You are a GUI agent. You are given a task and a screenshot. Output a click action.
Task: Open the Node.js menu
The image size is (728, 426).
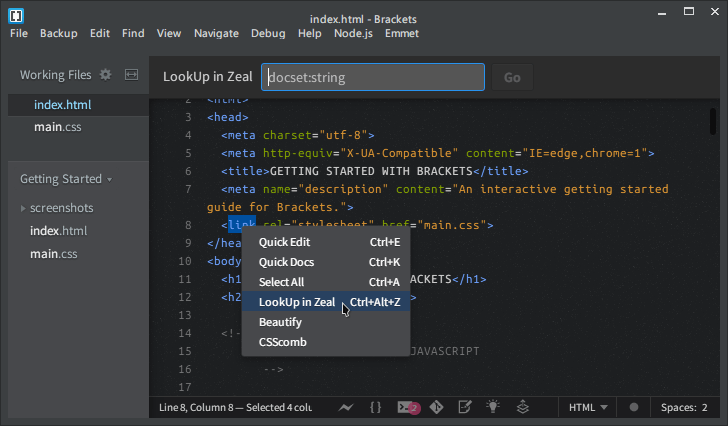[x=353, y=33]
